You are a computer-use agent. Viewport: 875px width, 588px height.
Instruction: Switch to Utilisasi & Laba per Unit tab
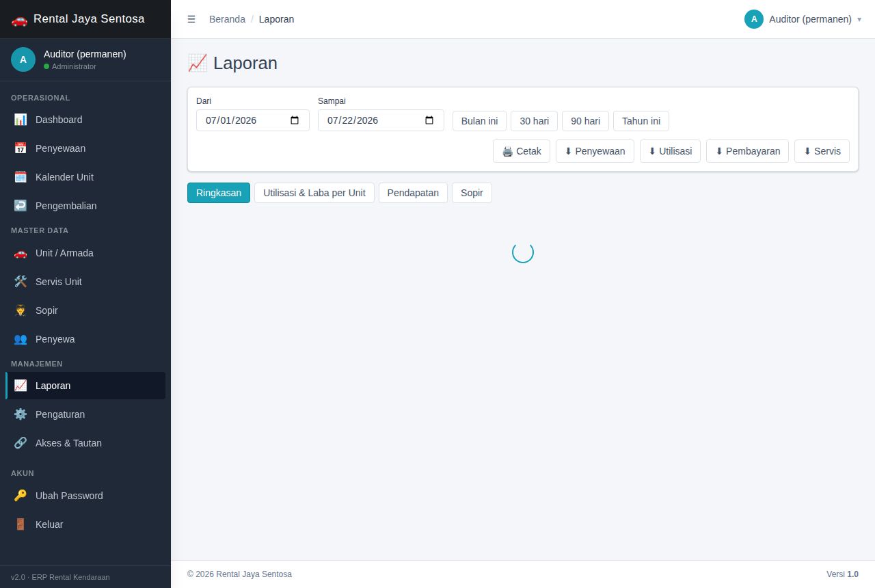click(x=314, y=193)
